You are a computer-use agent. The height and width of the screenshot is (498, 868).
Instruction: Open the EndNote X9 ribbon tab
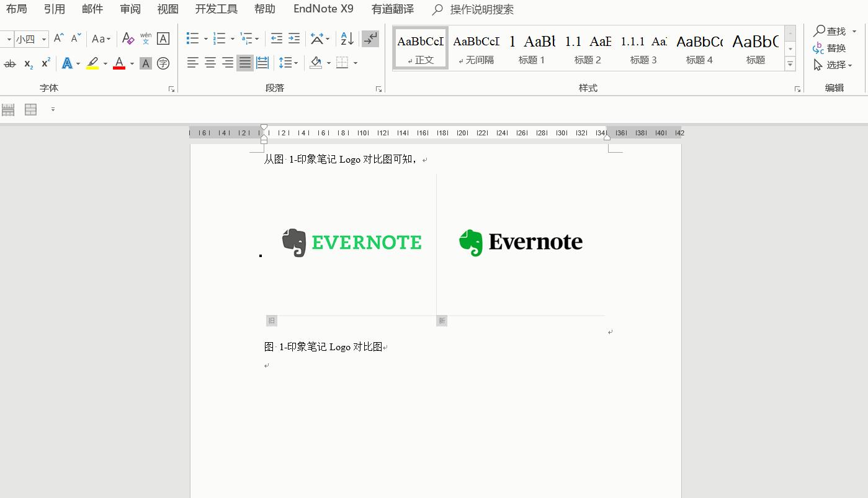point(323,9)
